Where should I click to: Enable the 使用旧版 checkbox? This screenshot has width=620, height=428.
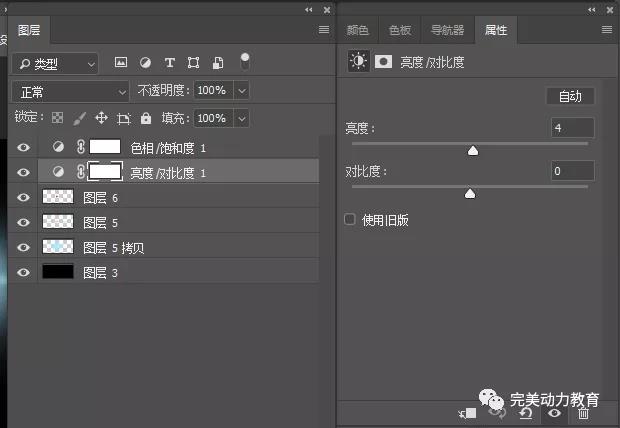coord(350,219)
